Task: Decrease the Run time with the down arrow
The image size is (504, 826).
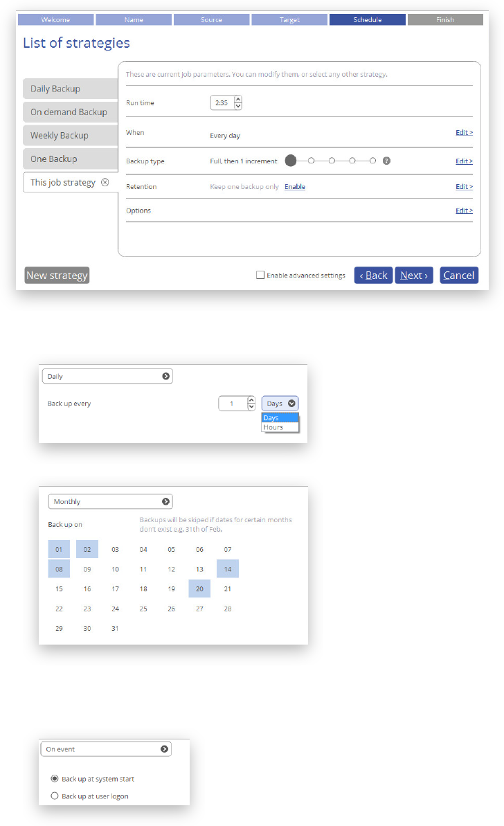Action: 238,106
